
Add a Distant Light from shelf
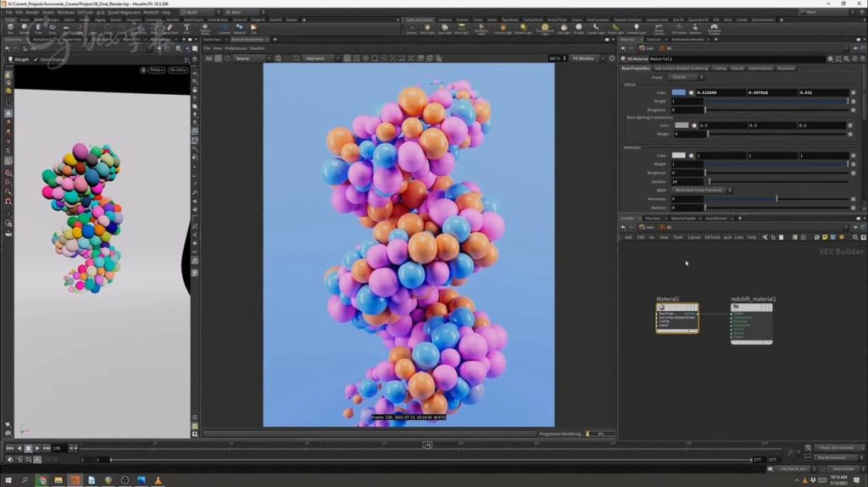click(523, 29)
